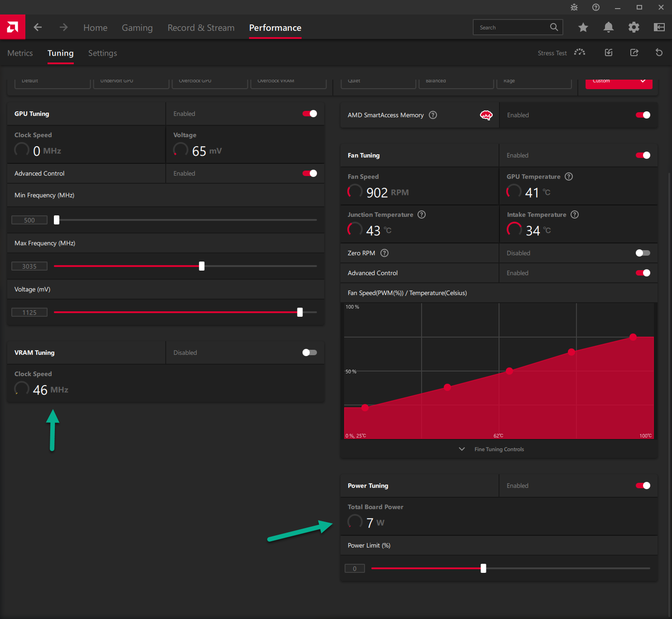Go forward with the right arrow

pos(63,27)
